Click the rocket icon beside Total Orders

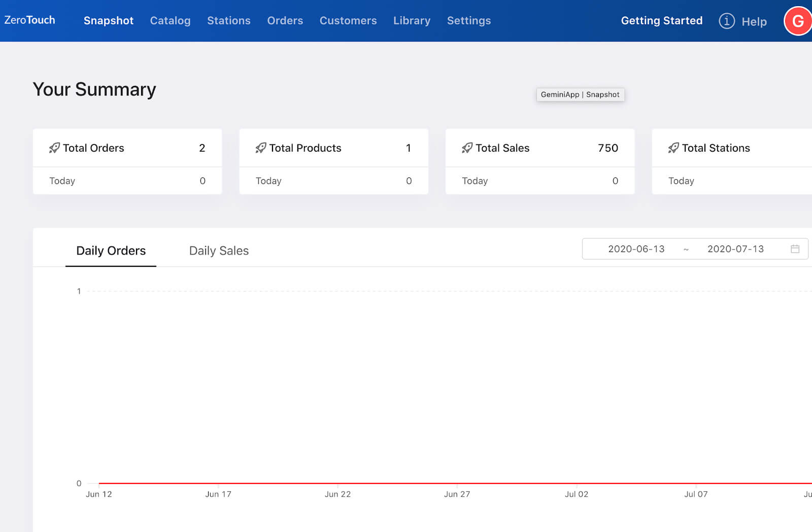[54, 148]
